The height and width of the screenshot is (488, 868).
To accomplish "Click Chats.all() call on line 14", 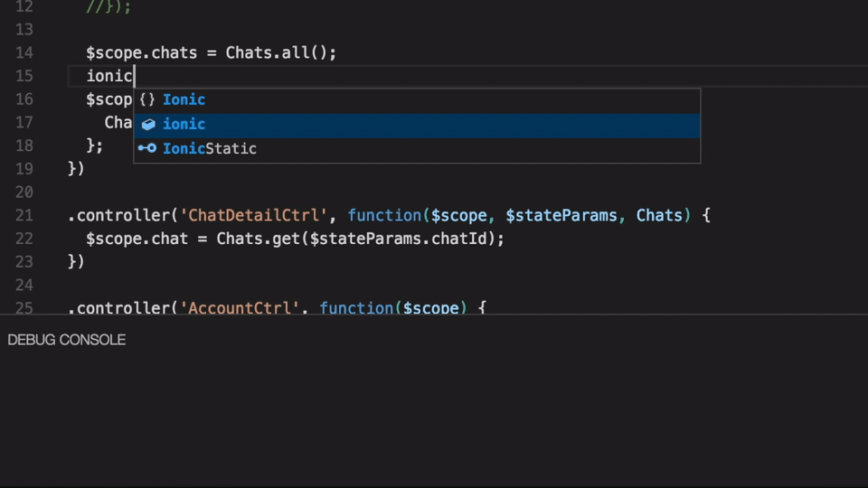I will pos(280,53).
